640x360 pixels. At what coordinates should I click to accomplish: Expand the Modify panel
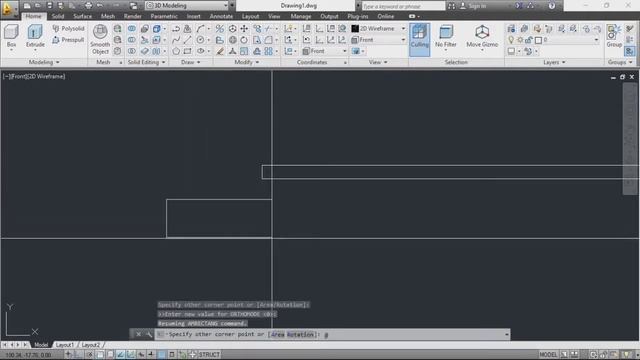247,62
